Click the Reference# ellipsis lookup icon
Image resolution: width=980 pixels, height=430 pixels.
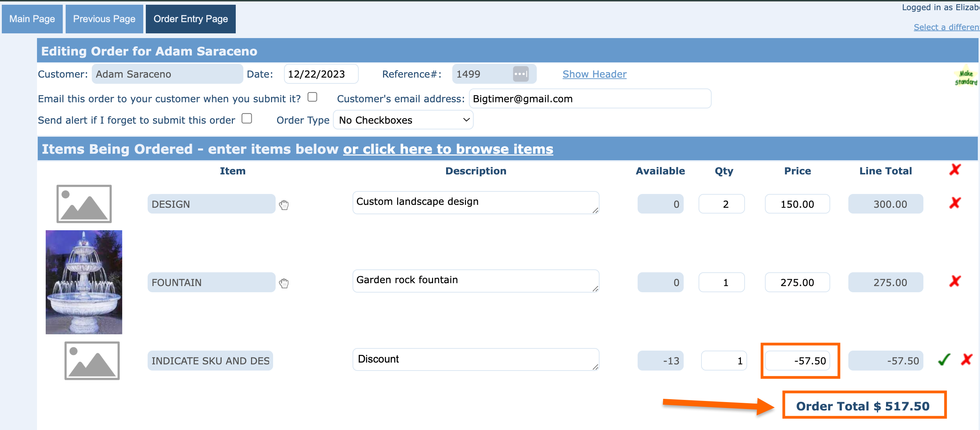520,74
